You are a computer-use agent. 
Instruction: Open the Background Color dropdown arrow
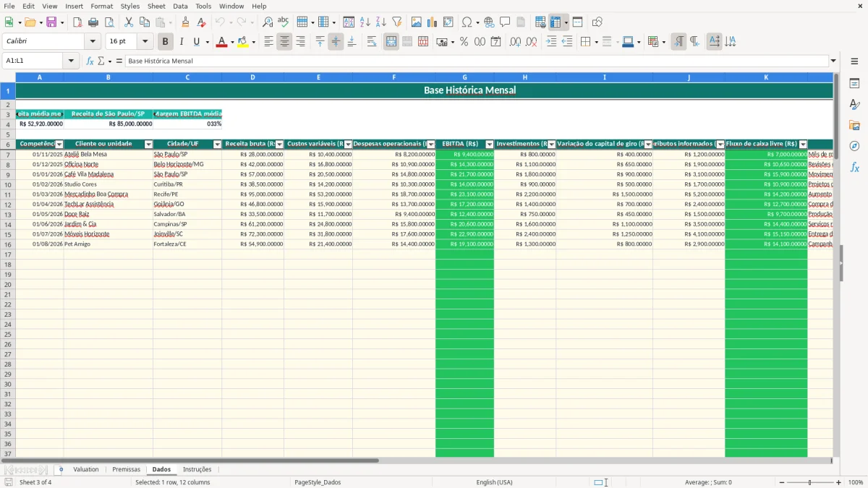(253, 42)
